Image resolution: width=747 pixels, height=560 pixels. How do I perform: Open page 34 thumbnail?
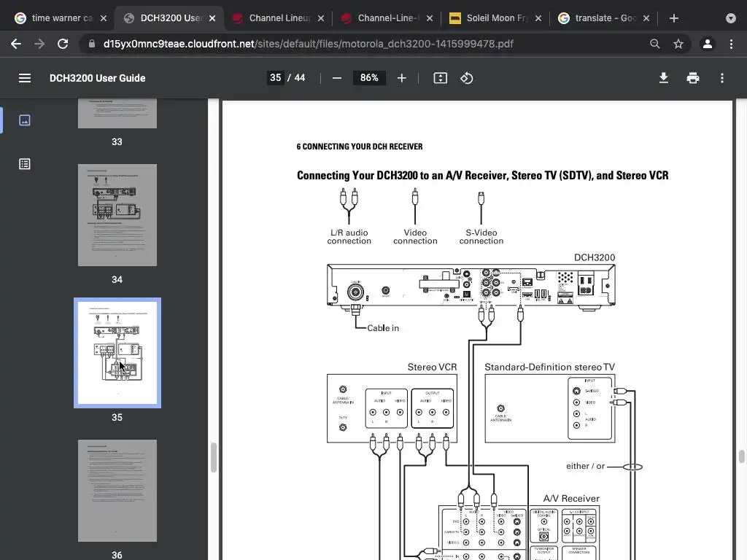[x=117, y=215]
